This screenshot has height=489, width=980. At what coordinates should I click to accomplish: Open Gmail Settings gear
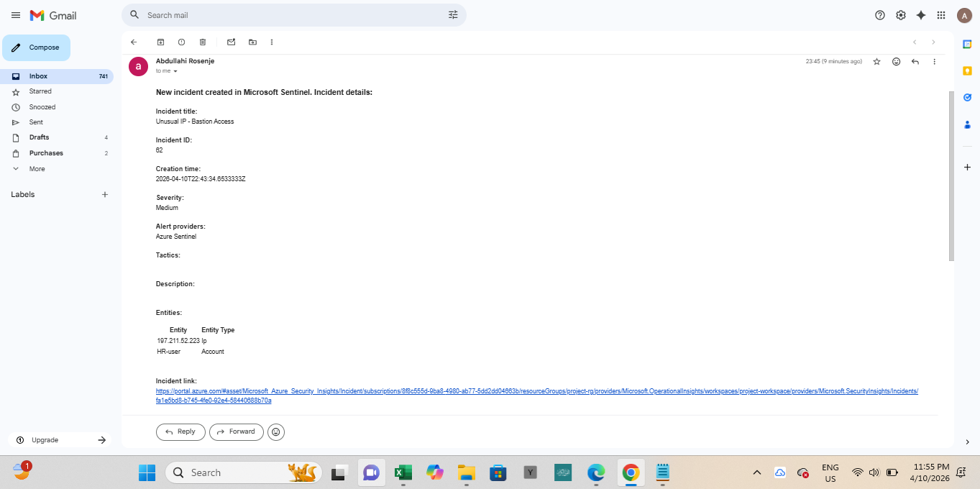click(x=901, y=15)
